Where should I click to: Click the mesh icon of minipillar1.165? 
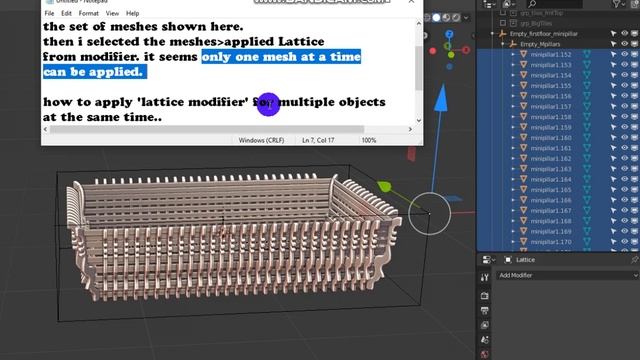[x=524, y=190]
